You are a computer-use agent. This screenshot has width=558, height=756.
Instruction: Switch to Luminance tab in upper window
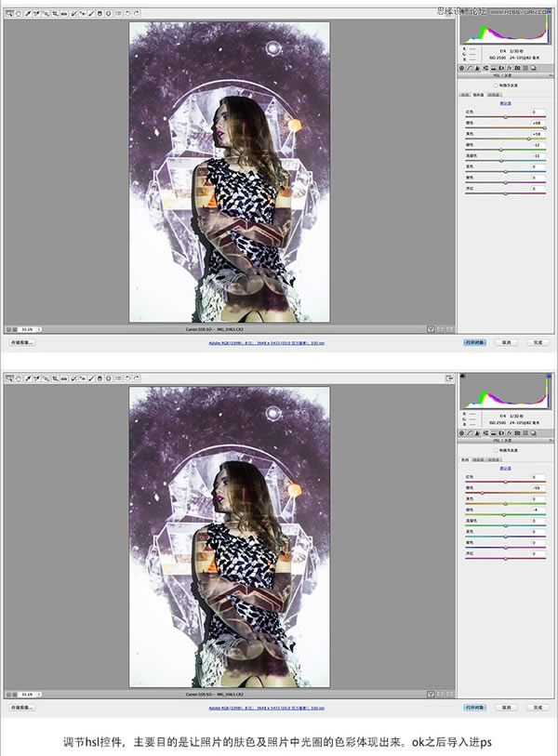click(494, 95)
